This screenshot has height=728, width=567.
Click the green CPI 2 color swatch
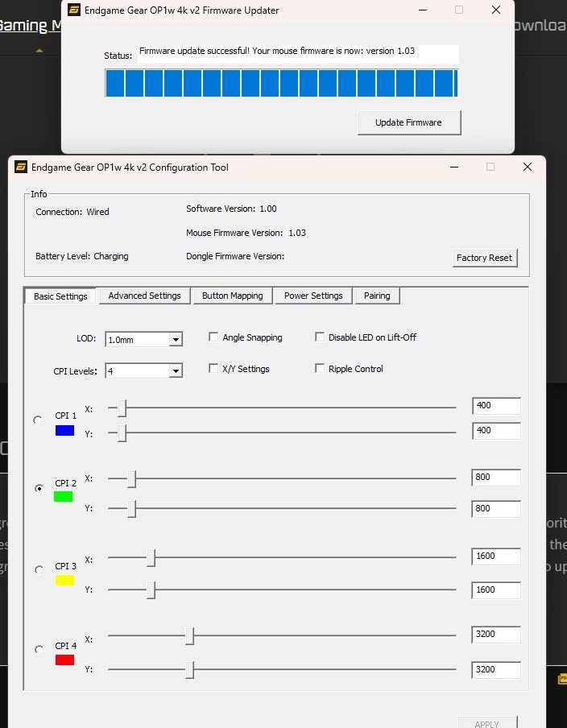[x=63, y=496]
